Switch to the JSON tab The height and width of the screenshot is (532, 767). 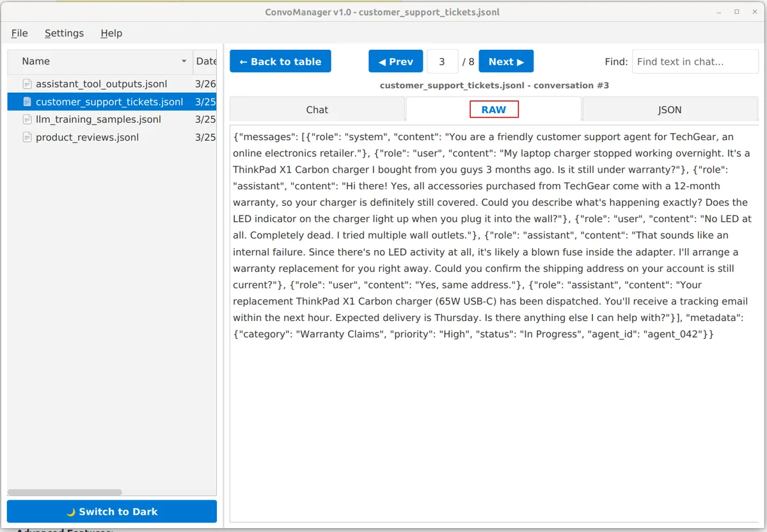tap(670, 109)
